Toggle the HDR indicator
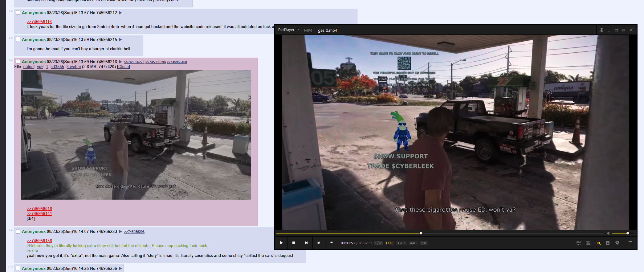644x272 pixels. [389, 243]
